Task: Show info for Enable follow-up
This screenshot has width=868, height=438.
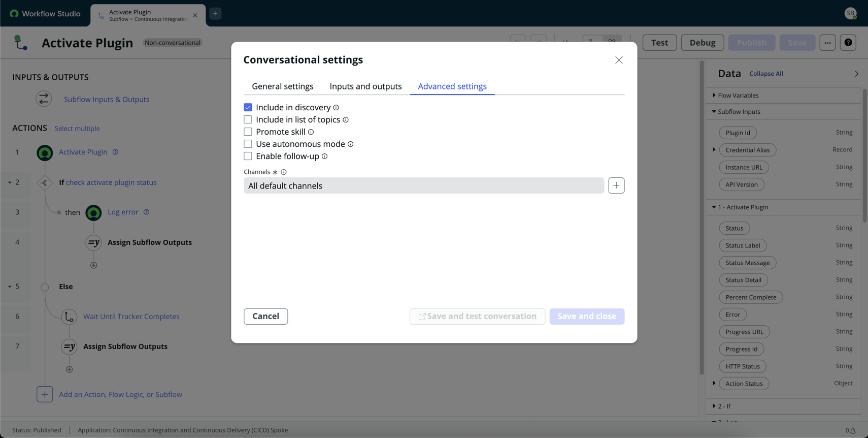Action: pyautogui.click(x=324, y=157)
